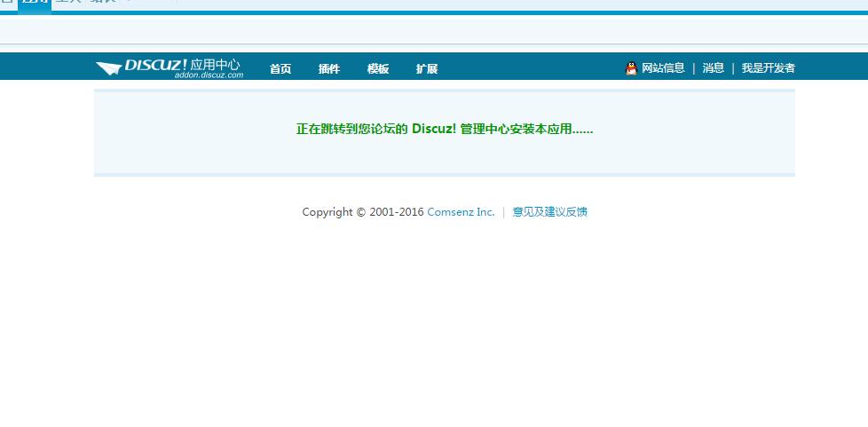868x427 pixels.
Task: Click the Discuz! 应用中心 logo
Action: coord(170,67)
